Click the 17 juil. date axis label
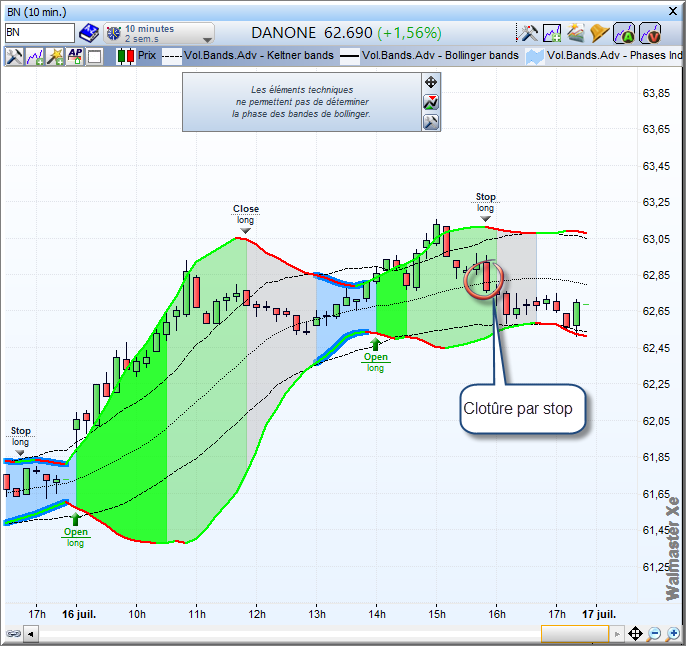 pos(598,614)
